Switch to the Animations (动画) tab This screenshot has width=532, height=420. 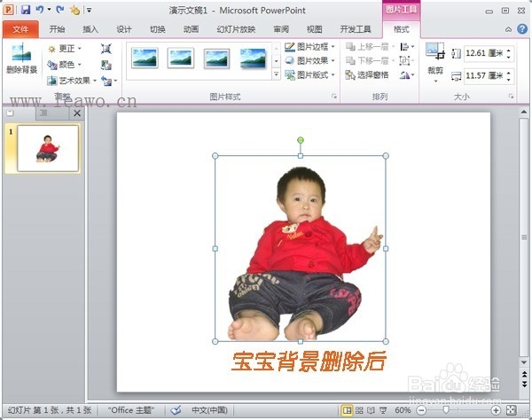(191, 29)
